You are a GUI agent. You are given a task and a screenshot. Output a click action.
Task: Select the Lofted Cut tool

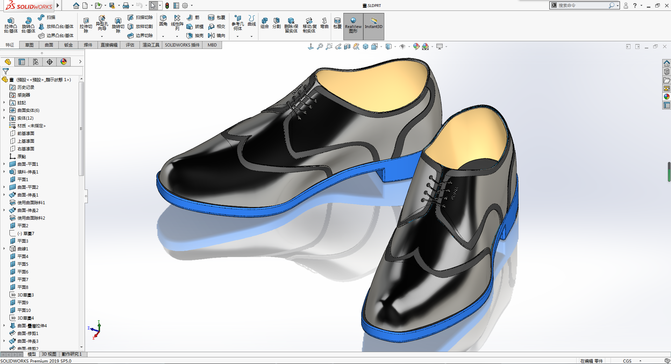[x=140, y=27]
